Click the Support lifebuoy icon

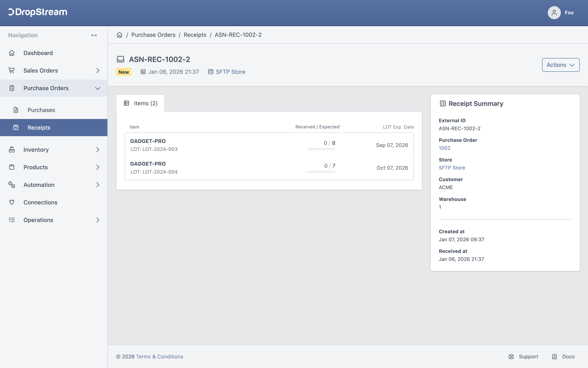tap(511, 357)
